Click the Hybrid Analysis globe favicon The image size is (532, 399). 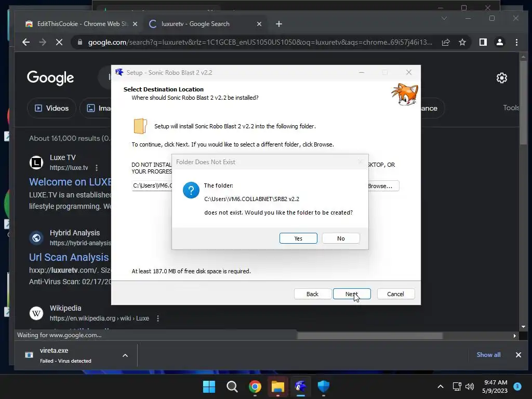click(36, 238)
